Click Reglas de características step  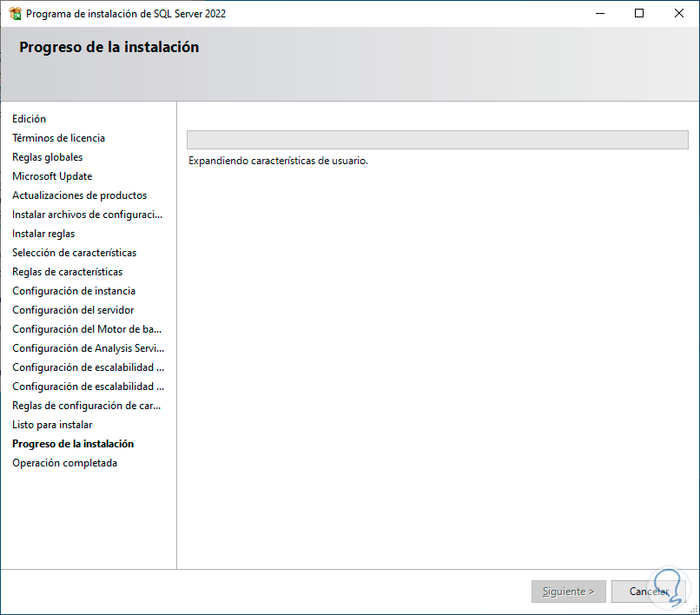tap(68, 272)
